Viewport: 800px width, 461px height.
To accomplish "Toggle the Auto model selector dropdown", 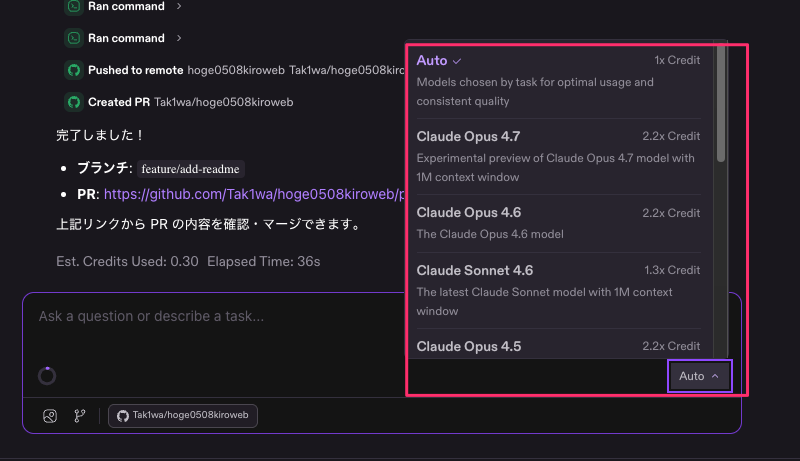I will 699,376.
